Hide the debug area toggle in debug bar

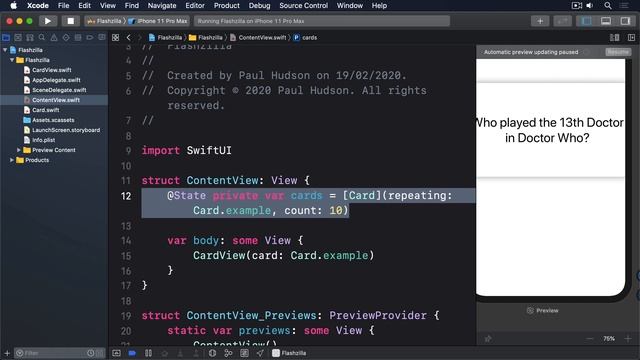click(x=116, y=353)
